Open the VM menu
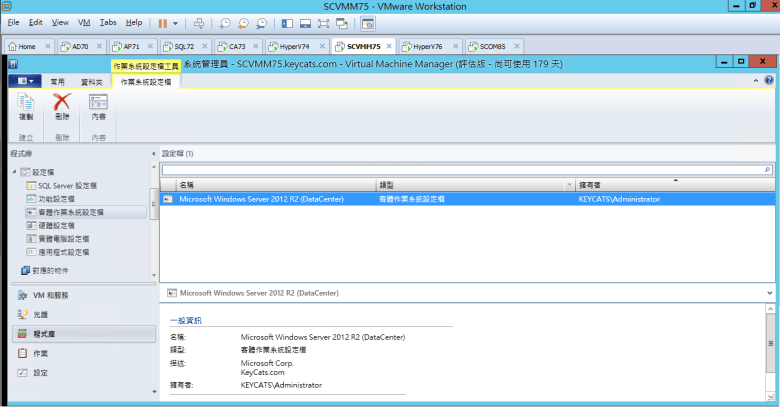Image resolution: width=780 pixels, height=407 pixels. tap(84, 22)
